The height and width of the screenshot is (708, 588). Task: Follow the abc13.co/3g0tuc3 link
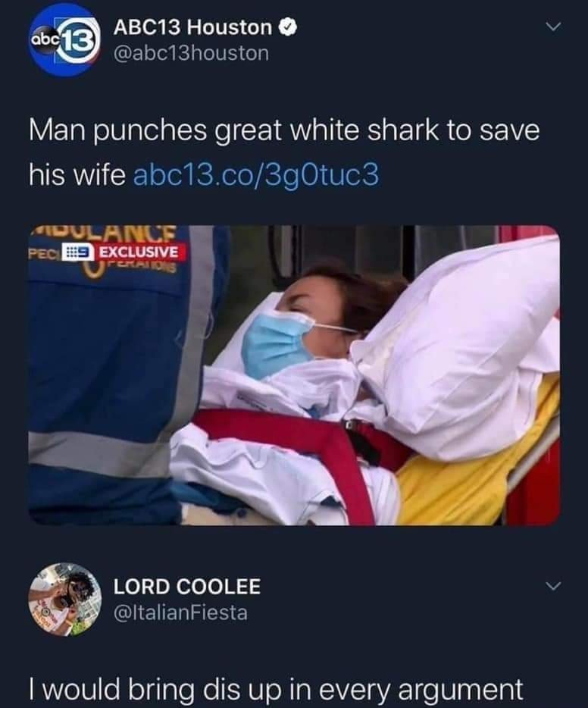[x=256, y=175]
